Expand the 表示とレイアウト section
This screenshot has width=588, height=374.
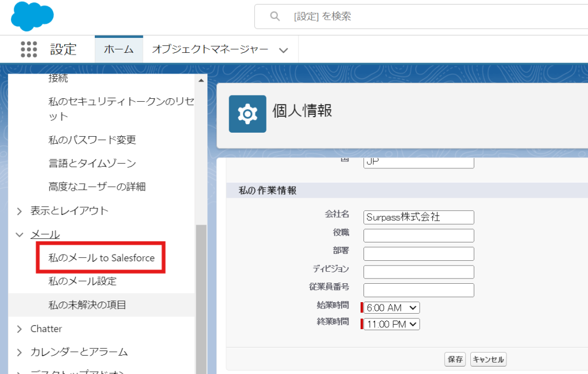(19, 211)
